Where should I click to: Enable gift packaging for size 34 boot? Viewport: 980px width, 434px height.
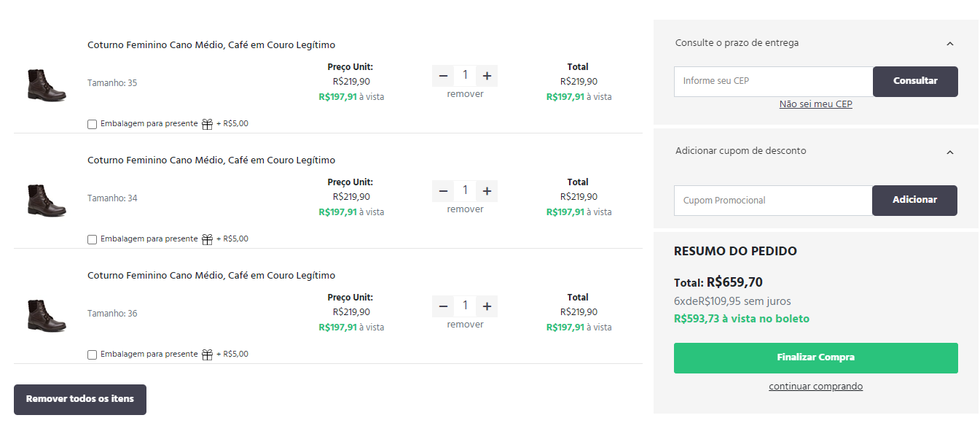pyautogui.click(x=92, y=240)
